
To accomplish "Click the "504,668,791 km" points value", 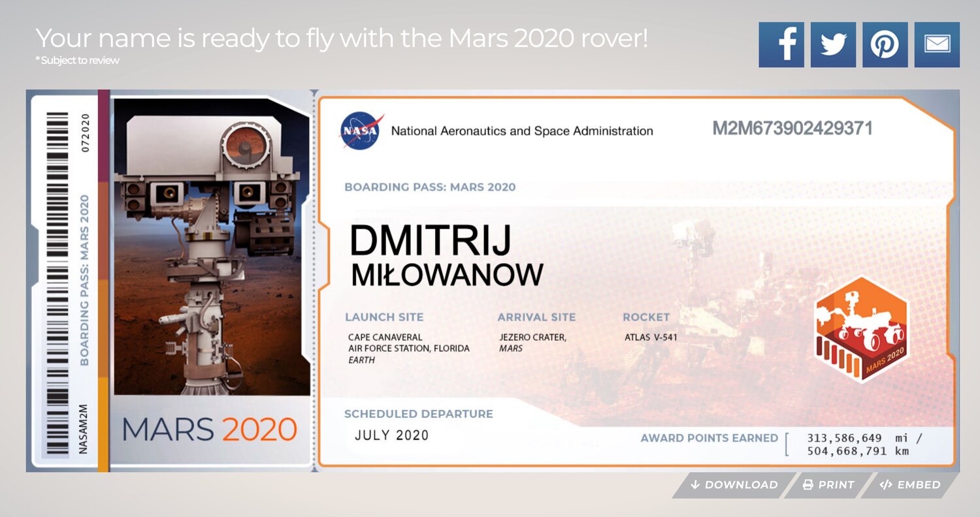I will click(858, 451).
